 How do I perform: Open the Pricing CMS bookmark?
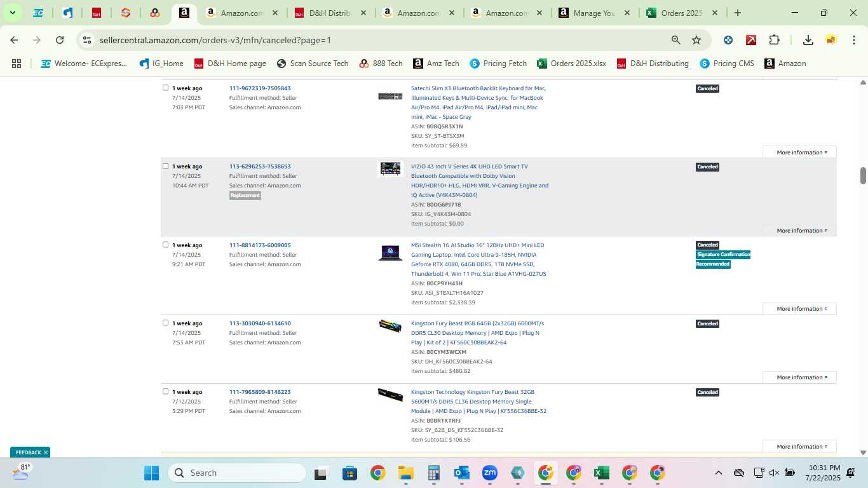[x=727, y=64]
